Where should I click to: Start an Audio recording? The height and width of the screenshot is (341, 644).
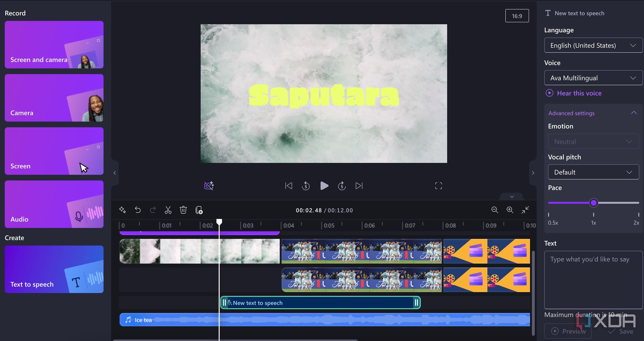[54, 204]
